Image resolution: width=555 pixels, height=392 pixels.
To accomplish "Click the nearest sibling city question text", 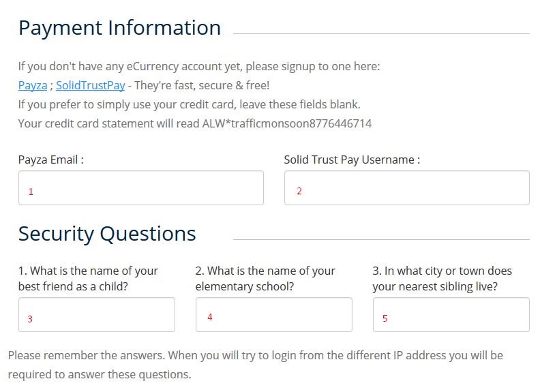I will pyautogui.click(x=442, y=278).
